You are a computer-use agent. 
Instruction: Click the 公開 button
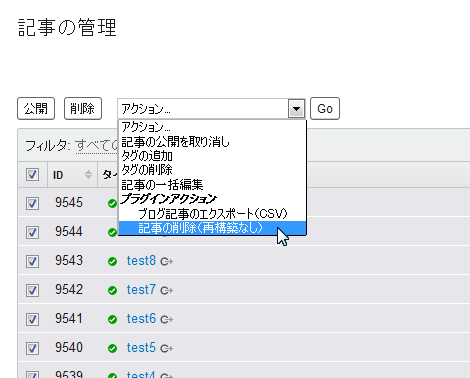click(x=36, y=108)
